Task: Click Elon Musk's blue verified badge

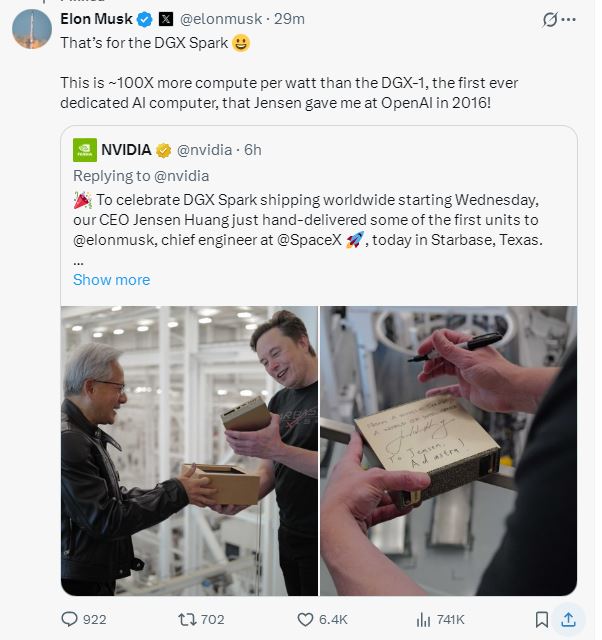Action: click(x=144, y=19)
